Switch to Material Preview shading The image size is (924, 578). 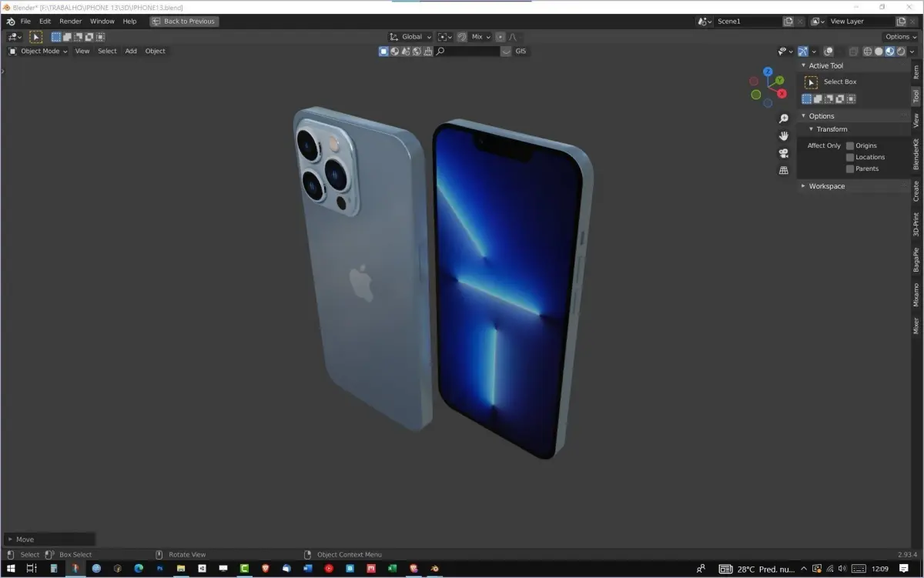point(890,52)
